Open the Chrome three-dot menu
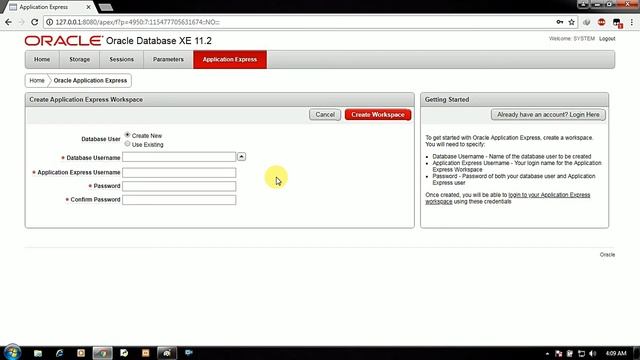This screenshot has width=640, height=360. click(632, 22)
